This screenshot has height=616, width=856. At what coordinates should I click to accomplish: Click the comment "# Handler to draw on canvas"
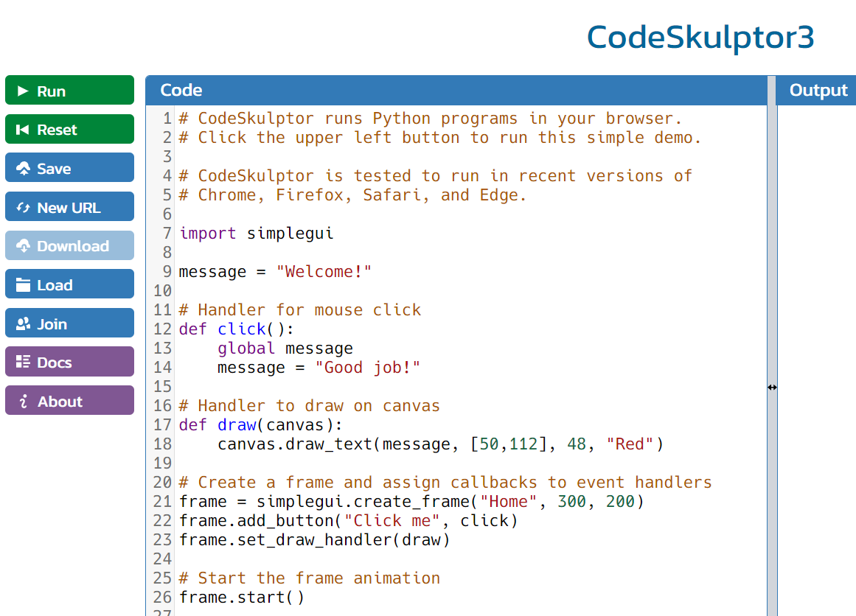click(309, 406)
